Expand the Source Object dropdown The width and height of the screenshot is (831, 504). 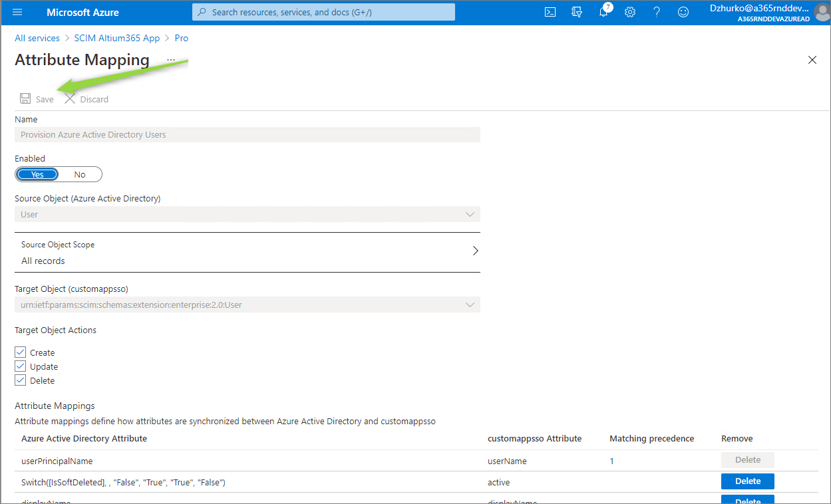[x=470, y=214]
